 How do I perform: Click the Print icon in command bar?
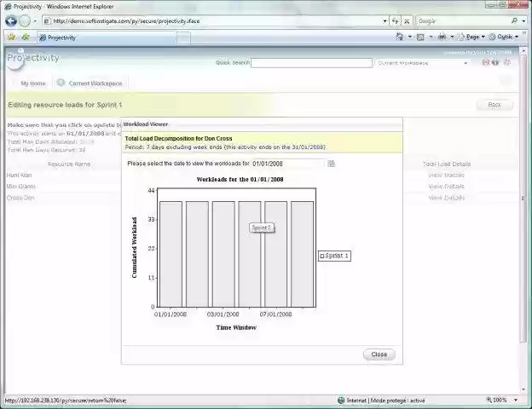[442, 37]
